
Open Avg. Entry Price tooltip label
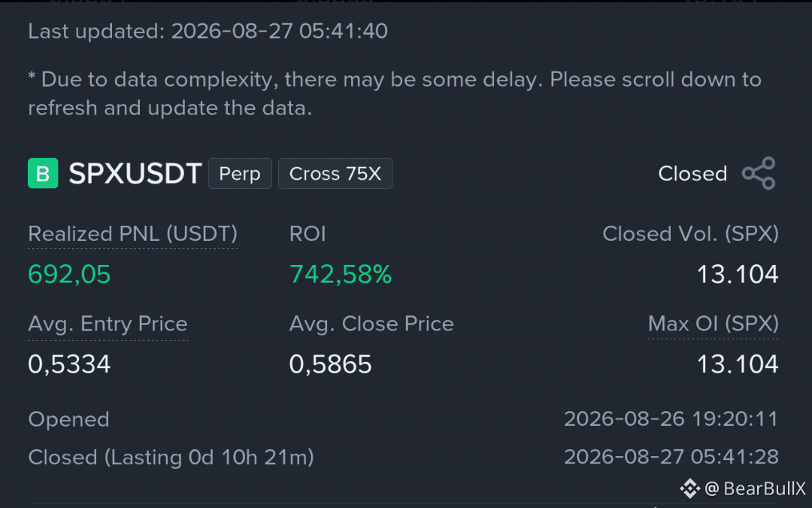point(108,324)
